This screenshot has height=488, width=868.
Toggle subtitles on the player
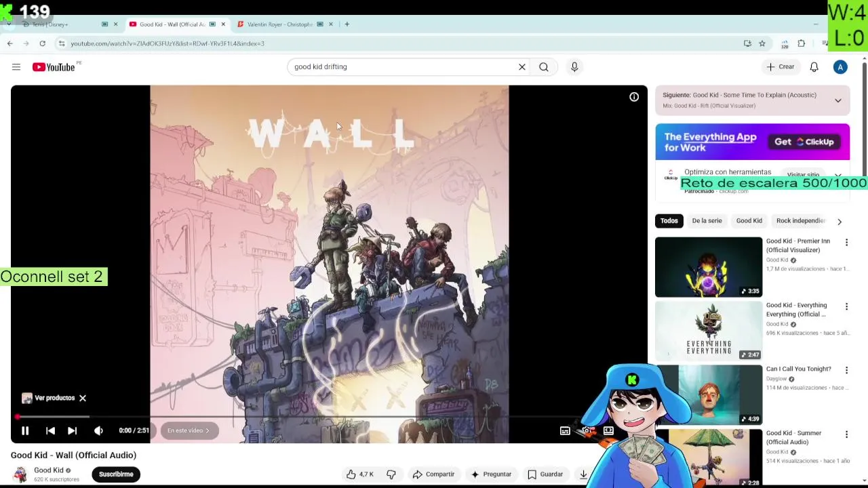(565, 430)
